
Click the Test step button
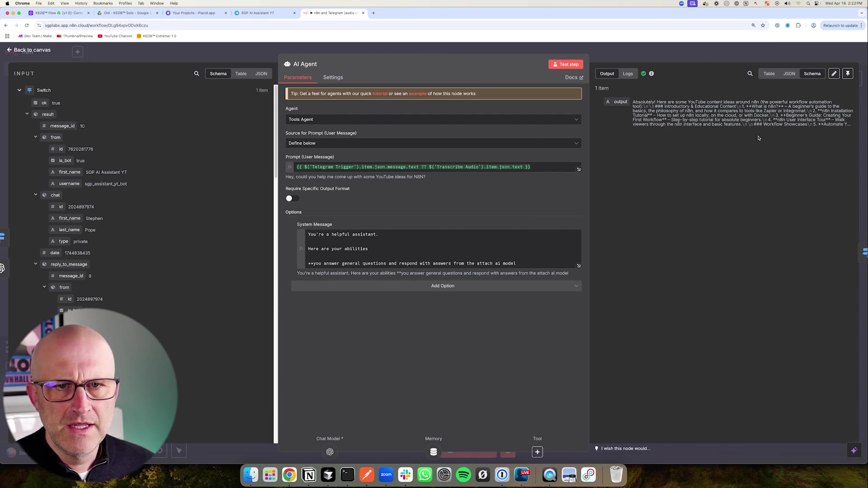coord(566,64)
